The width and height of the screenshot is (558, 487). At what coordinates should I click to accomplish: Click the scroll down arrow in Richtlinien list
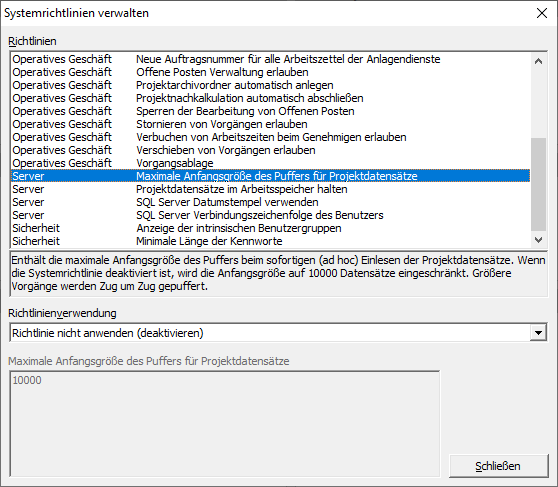tap(538, 240)
